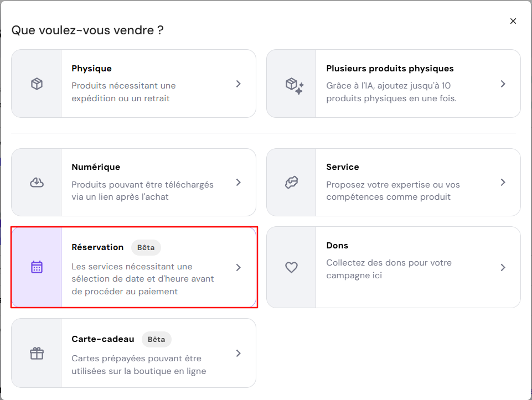Select the Numérique cloud download icon

36,182
